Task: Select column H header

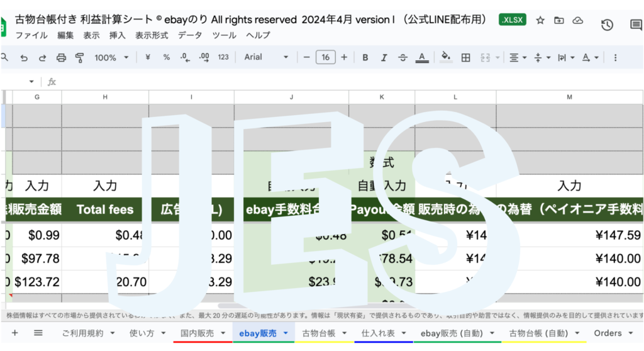Action: tap(105, 97)
